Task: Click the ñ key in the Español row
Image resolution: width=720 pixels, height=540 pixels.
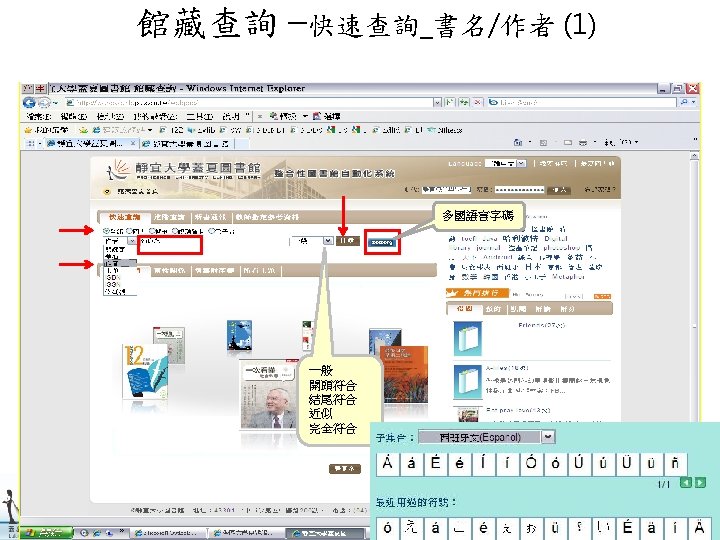Action: [x=675, y=463]
